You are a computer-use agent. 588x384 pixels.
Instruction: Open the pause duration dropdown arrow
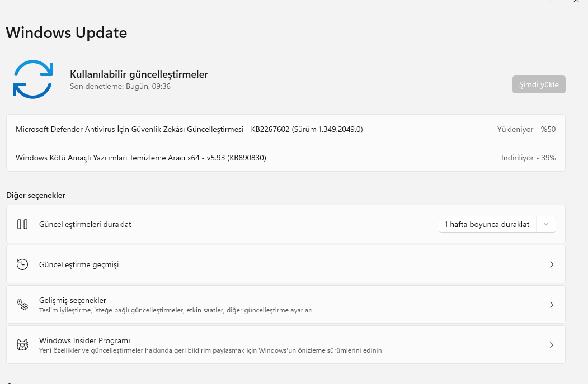[x=546, y=224]
